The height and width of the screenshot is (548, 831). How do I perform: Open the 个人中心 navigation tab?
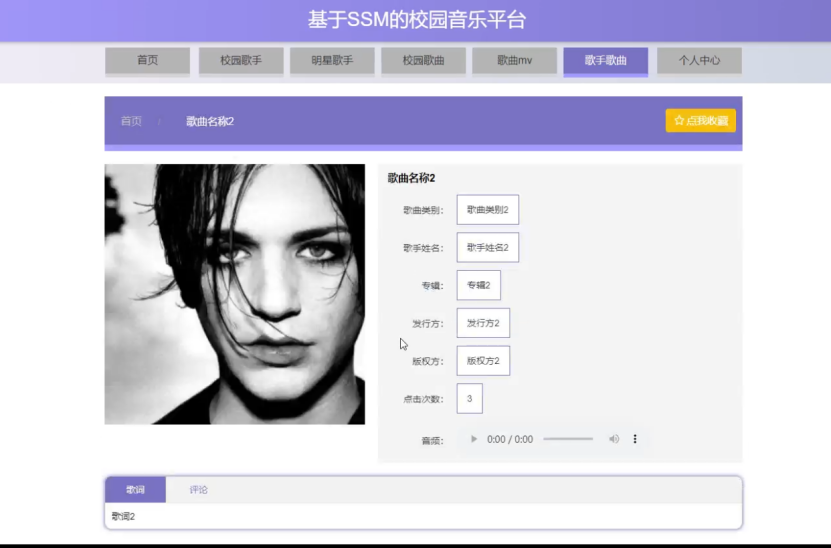tap(700, 60)
